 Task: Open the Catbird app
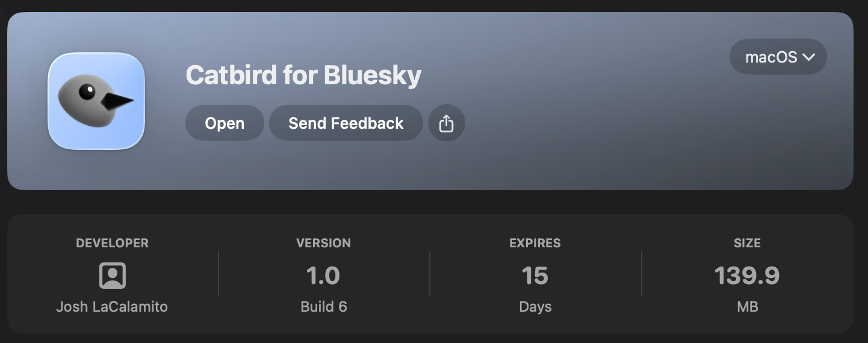click(x=225, y=123)
